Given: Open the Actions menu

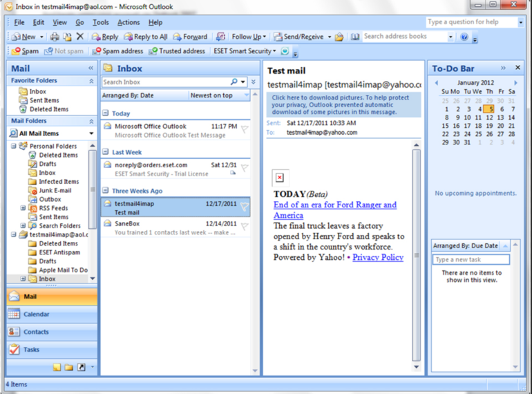Looking at the screenshot, I should click(129, 22).
